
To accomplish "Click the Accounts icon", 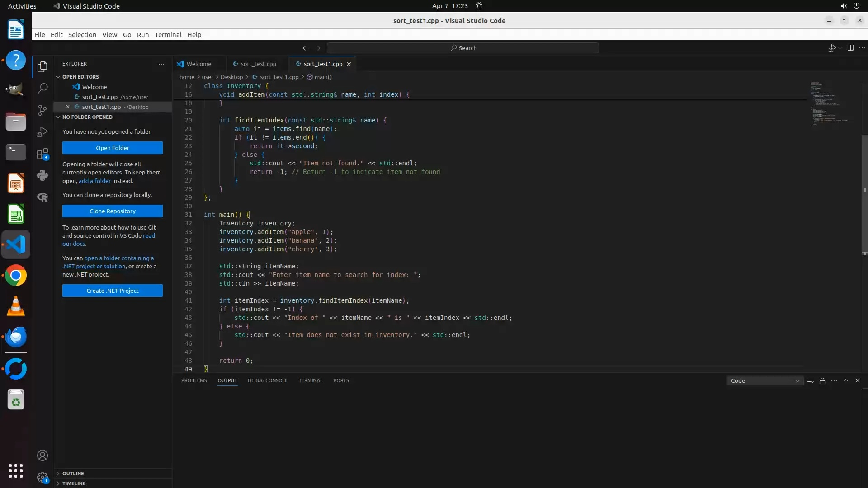I will point(42,455).
